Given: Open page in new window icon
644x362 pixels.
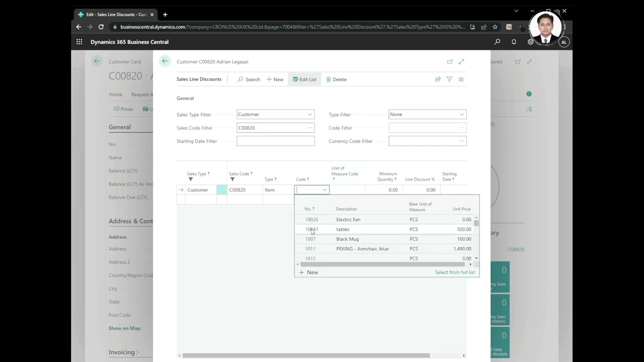Looking at the screenshot, I should click(x=450, y=61).
